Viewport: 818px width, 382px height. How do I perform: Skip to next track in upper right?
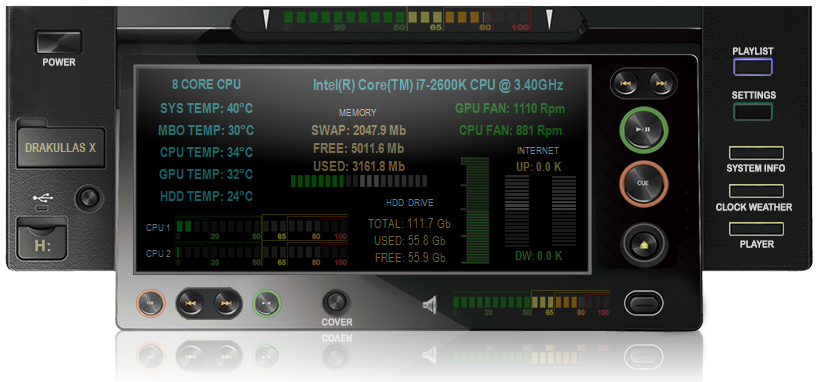(661, 83)
